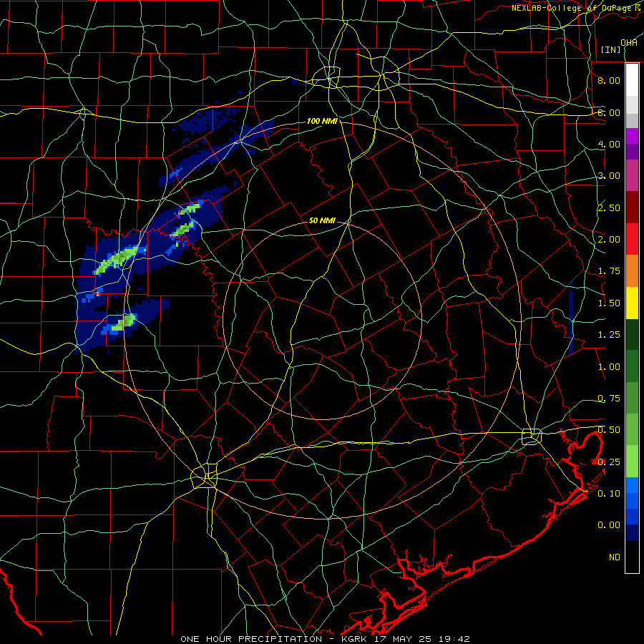Click the '0.50' legend value
The image size is (644, 644).
(x=609, y=430)
